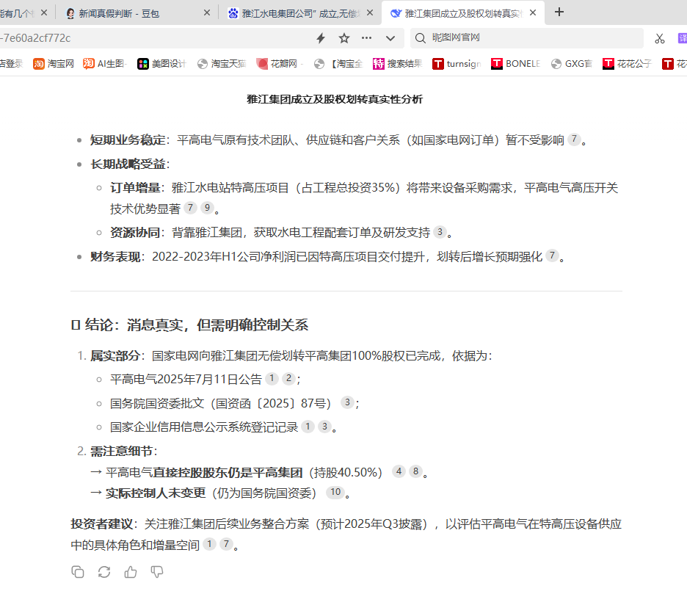The height and width of the screenshot is (616, 687).
Task: Open the GXG官 bookmark
Action: 572,64
